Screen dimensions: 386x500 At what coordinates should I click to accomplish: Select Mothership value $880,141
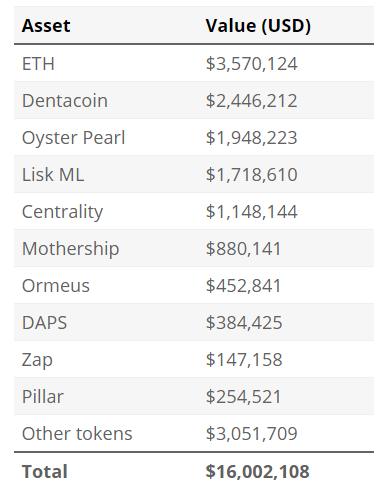click(x=243, y=249)
